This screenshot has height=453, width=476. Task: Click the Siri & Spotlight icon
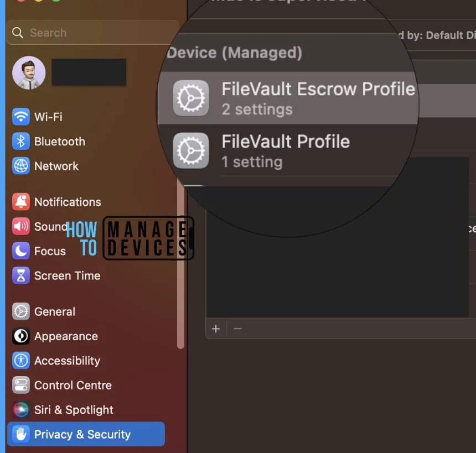pos(21,410)
